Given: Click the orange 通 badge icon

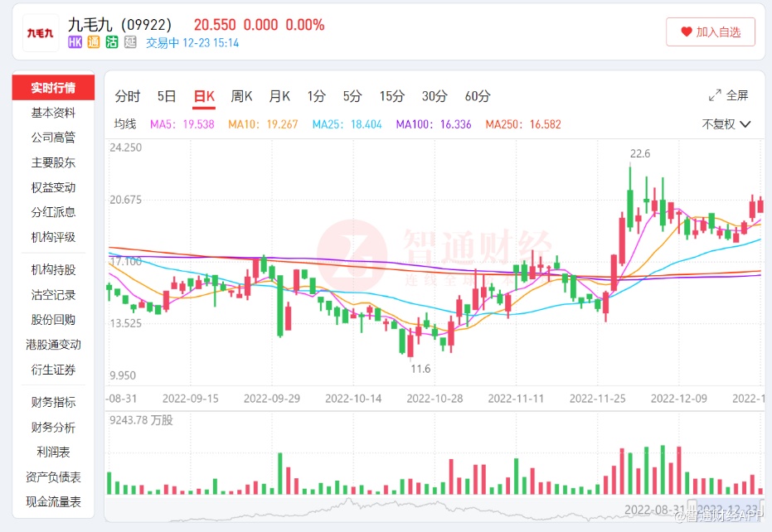Looking at the screenshot, I should click(x=93, y=42).
